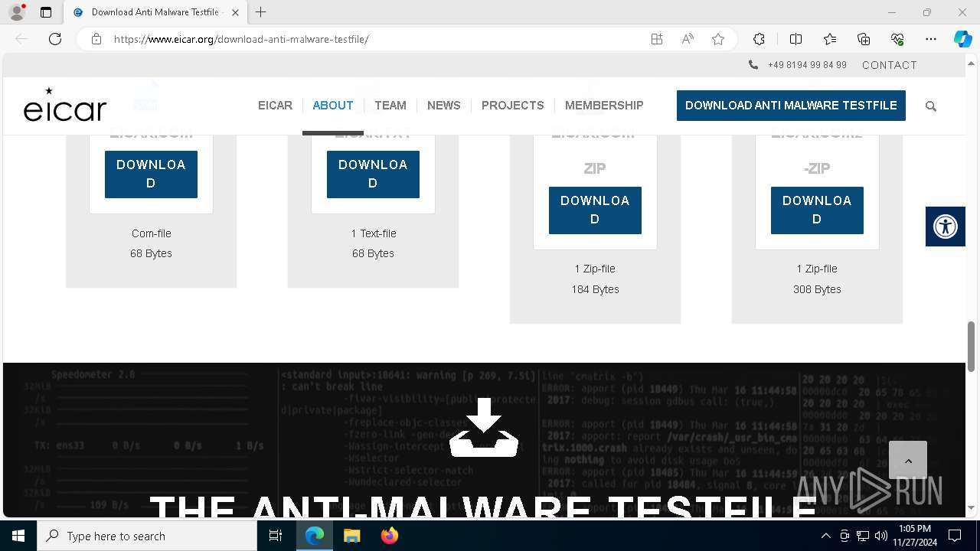Open the MEMBERSHIP menu item
The width and height of the screenshot is (980, 551).
(604, 106)
